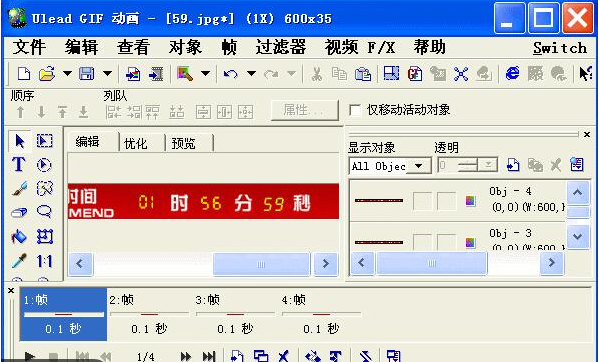Select the arrow Pick tool
The height and width of the screenshot is (362, 600).
20,141
